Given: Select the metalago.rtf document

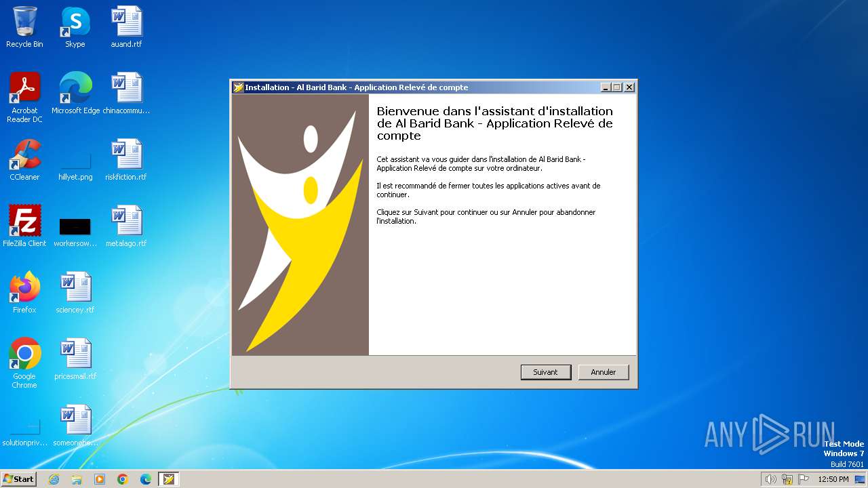Looking at the screenshot, I should [126, 226].
